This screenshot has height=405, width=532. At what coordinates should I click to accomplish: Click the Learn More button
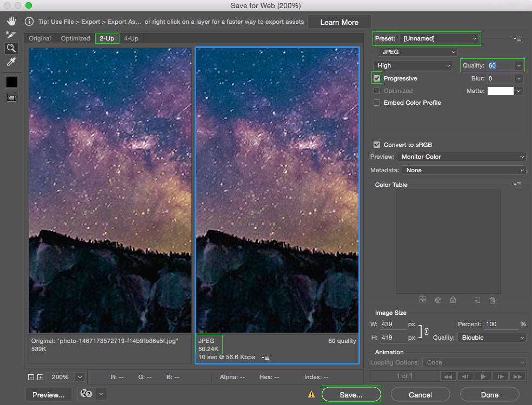coord(340,22)
